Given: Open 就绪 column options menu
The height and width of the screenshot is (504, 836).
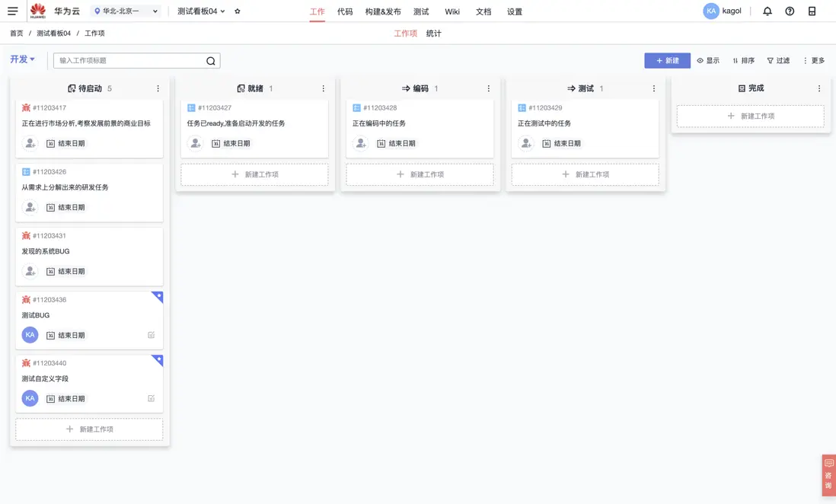Looking at the screenshot, I should click(x=323, y=88).
